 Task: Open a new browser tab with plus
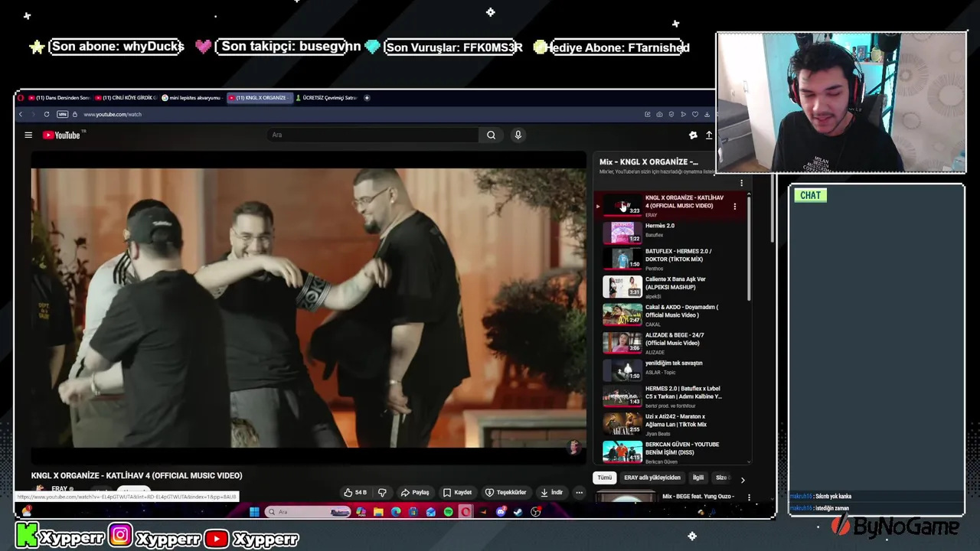click(x=367, y=98)
